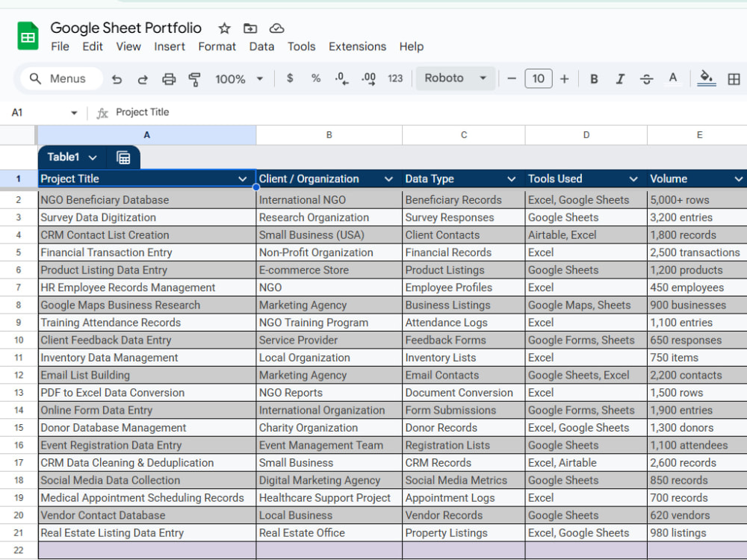Open the Client / Organization column dropdown

tap(388, 179)
